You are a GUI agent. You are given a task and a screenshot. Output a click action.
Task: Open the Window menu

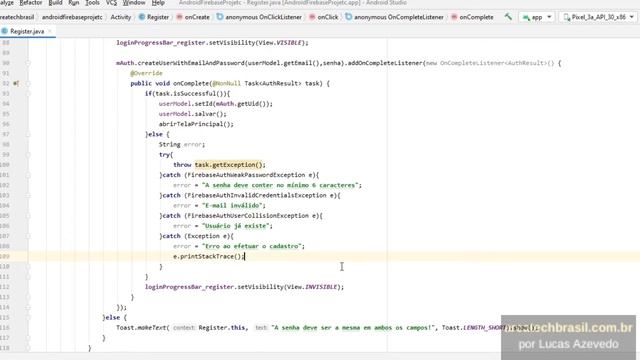134,3
